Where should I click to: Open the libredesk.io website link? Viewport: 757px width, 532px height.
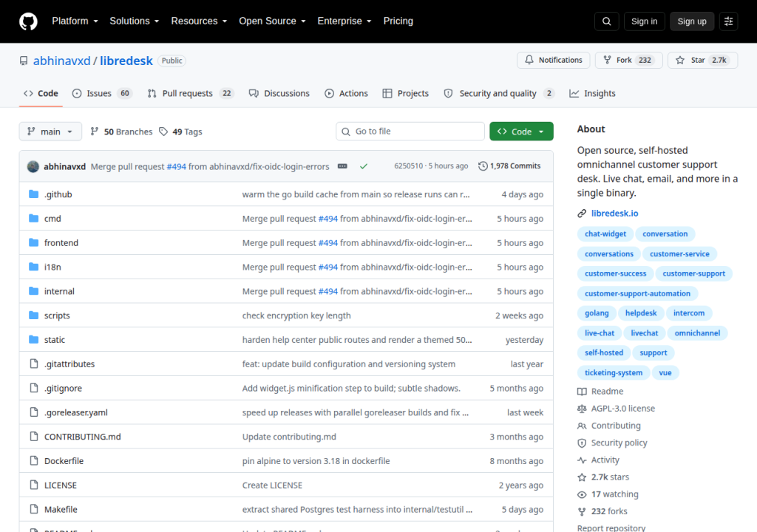point(614,214)
